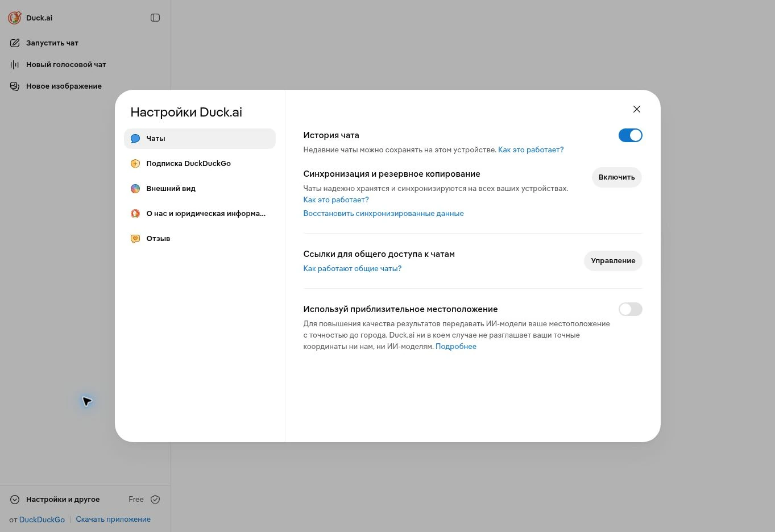Click the chevron circle icon by Настройки и другое

click(x=15, y=499)
